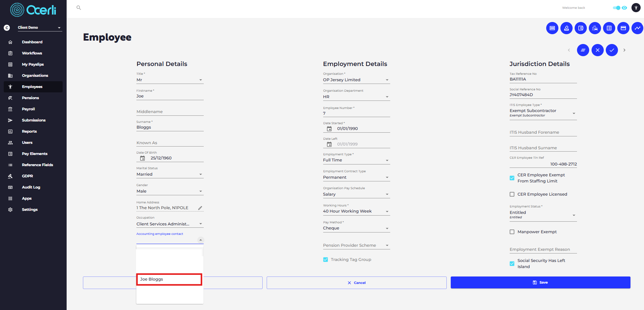Open the credit card round icon

[623, 28]
